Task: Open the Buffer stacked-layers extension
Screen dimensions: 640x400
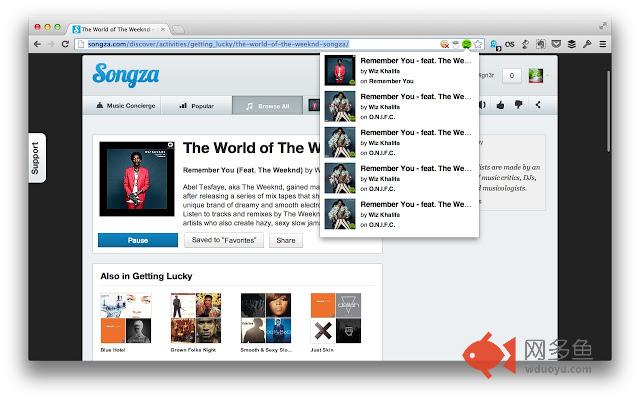Action: [571, 44]
